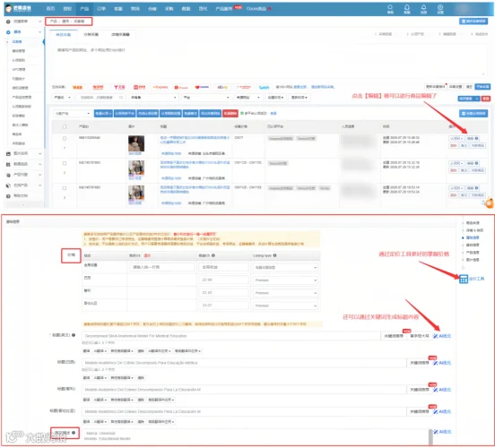
Task: Select the third product row checkbox
Action: pos(65,188)
